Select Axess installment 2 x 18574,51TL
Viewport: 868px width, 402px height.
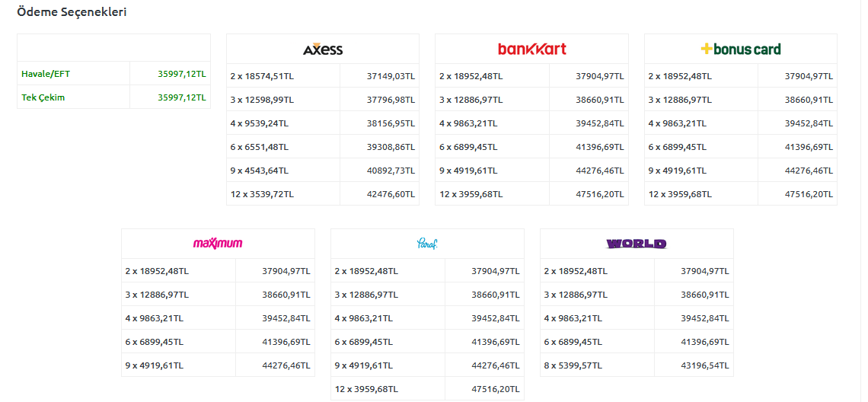tap(262, 76)
